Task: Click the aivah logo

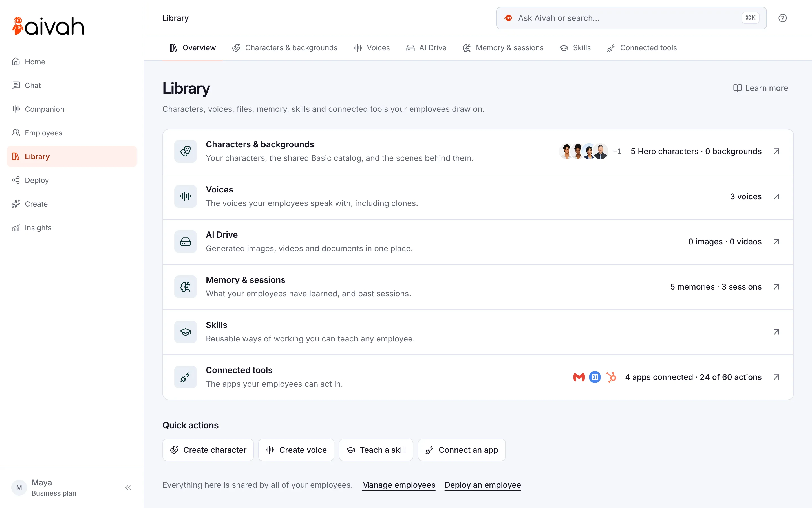Action: point(48,26)
